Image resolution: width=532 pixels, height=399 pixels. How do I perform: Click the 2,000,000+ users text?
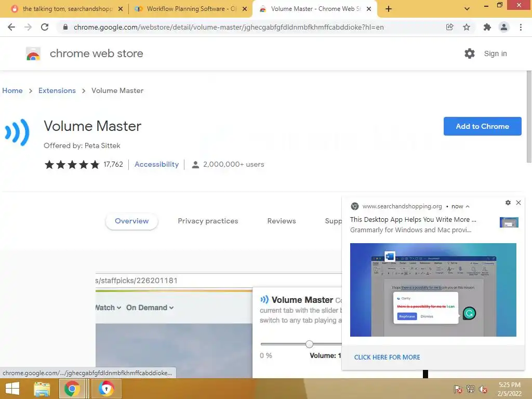coord(233,165)
